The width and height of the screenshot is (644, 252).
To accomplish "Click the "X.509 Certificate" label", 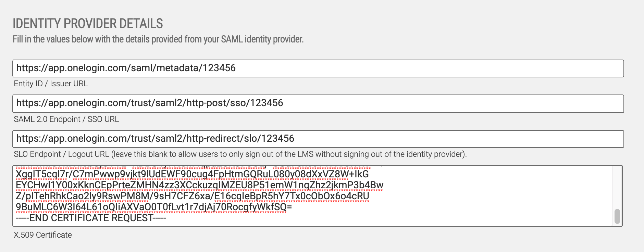I will click(x=43, y=235).
